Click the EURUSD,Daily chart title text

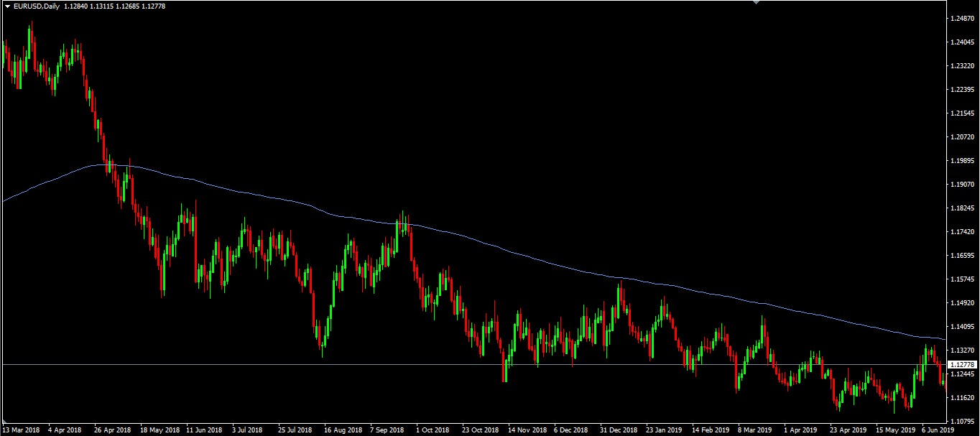(36, 7)
